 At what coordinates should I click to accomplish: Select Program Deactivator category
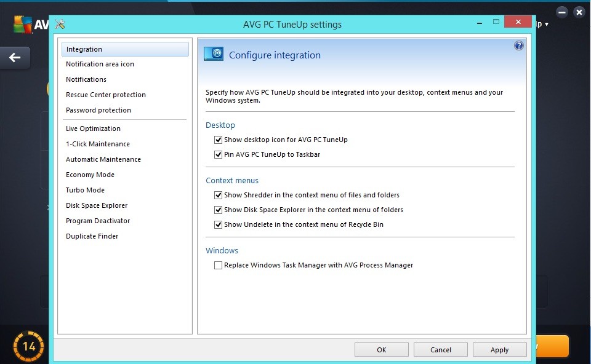[98, 221]
